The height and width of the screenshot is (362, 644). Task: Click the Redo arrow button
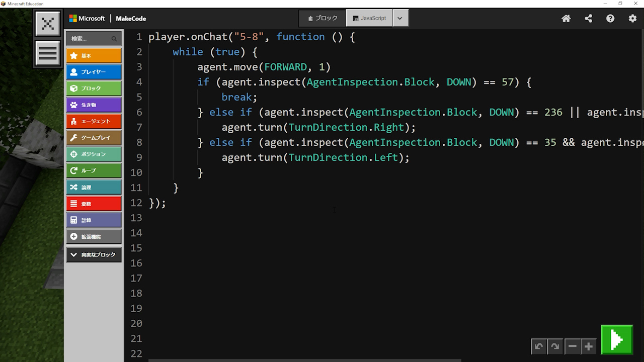tap(555, 346)
